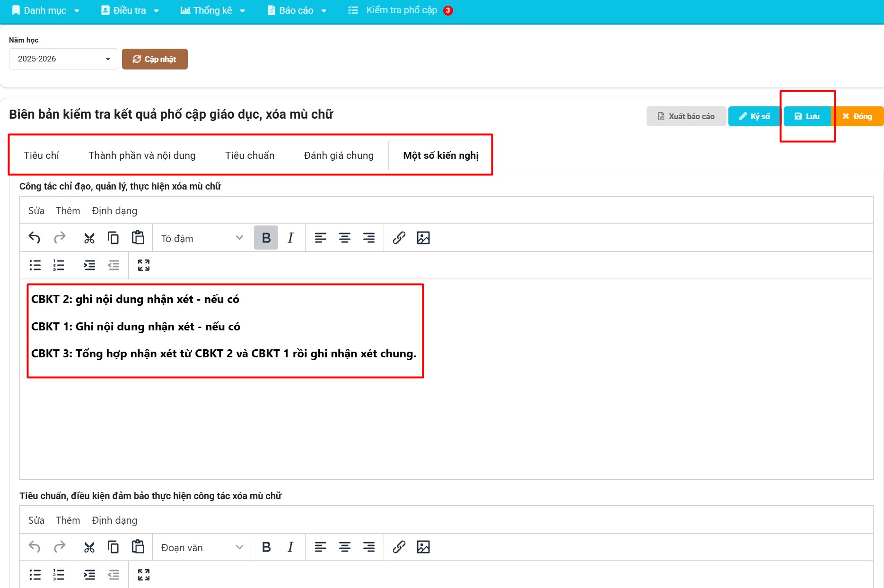The height and width of the screenshot is (588, 884).
Task: Toggle bold in the second editor
Action: pyautogui.click(x=266, y=547)
